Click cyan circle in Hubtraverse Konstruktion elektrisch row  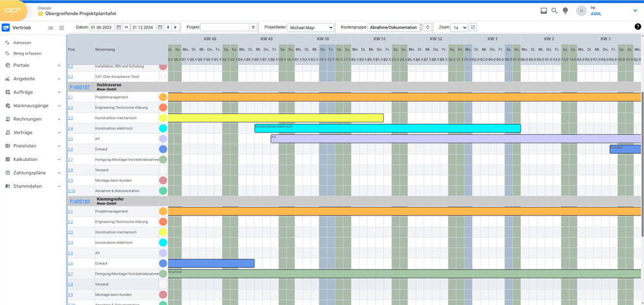[x=163, y=128]
